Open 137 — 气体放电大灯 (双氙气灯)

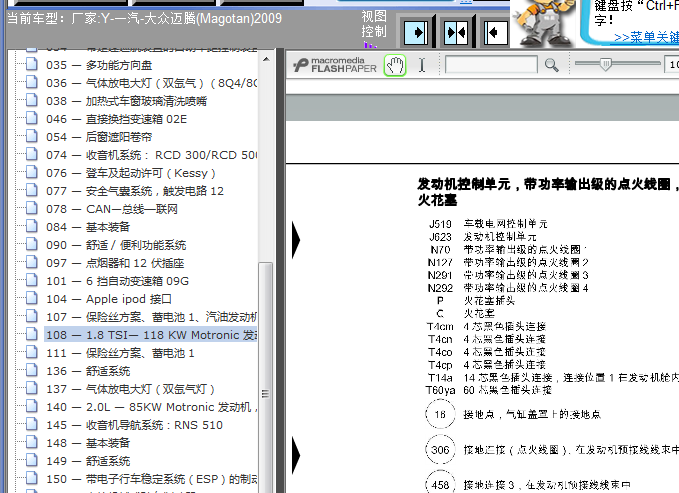[130, 389]
